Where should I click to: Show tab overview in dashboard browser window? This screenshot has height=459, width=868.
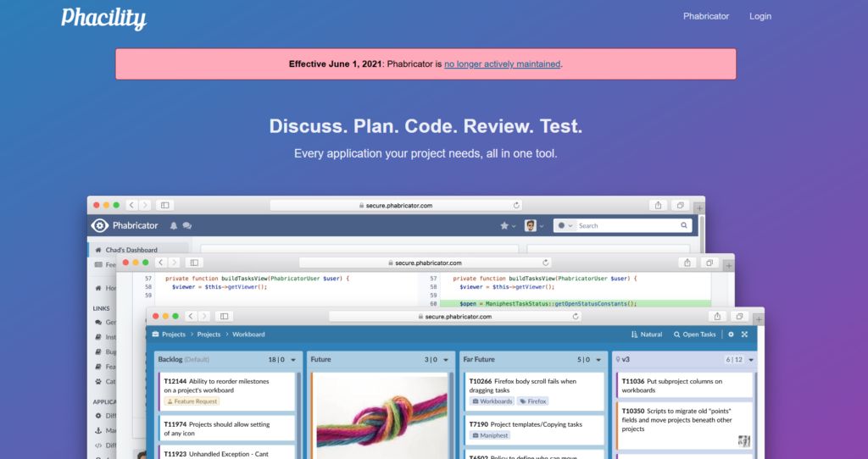(681, 205)
